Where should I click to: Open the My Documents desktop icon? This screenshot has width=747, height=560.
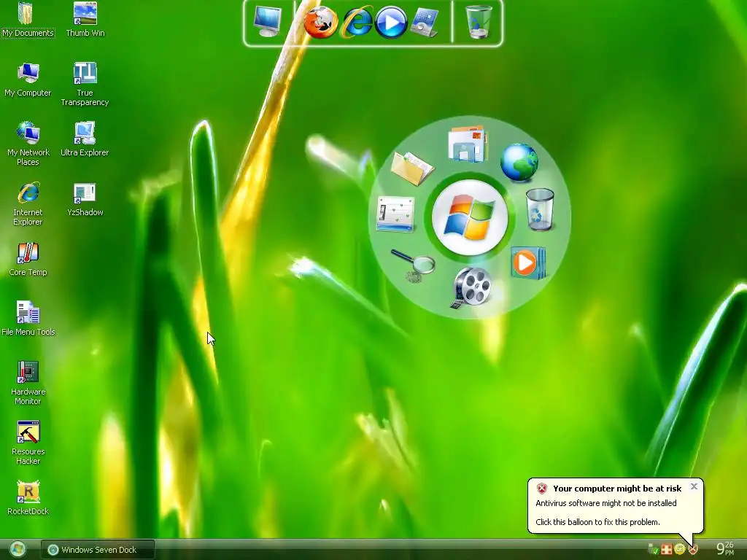click(x=28, y=20)
